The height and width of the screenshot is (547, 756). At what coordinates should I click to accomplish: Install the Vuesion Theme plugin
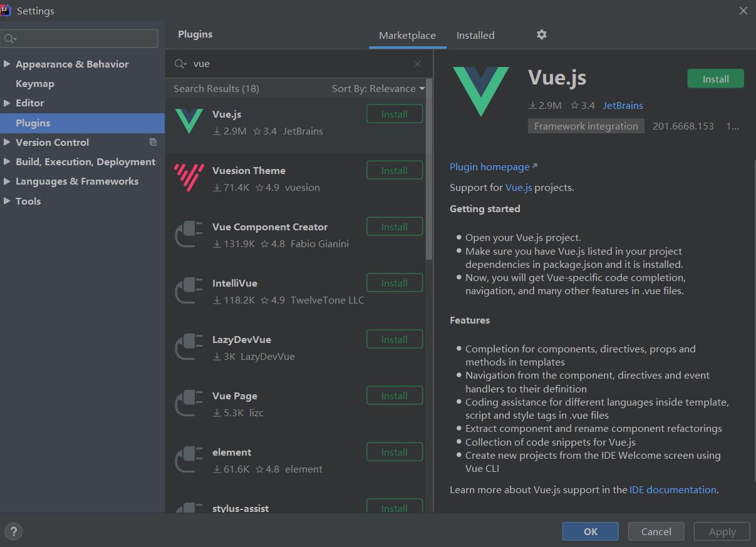tap(395, 170)
